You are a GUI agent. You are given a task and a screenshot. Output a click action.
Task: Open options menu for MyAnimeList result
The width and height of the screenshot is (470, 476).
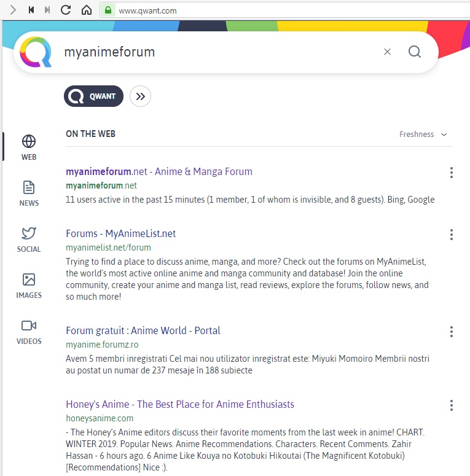[452, 235]
